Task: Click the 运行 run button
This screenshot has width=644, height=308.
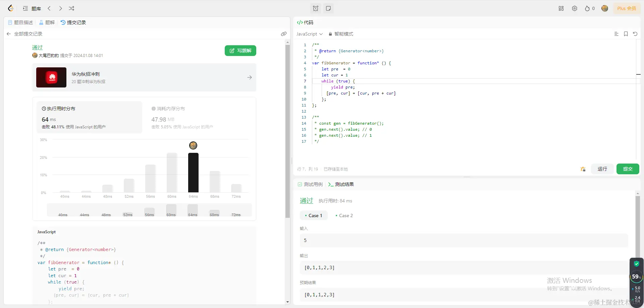Action: [x=602, y=169]
